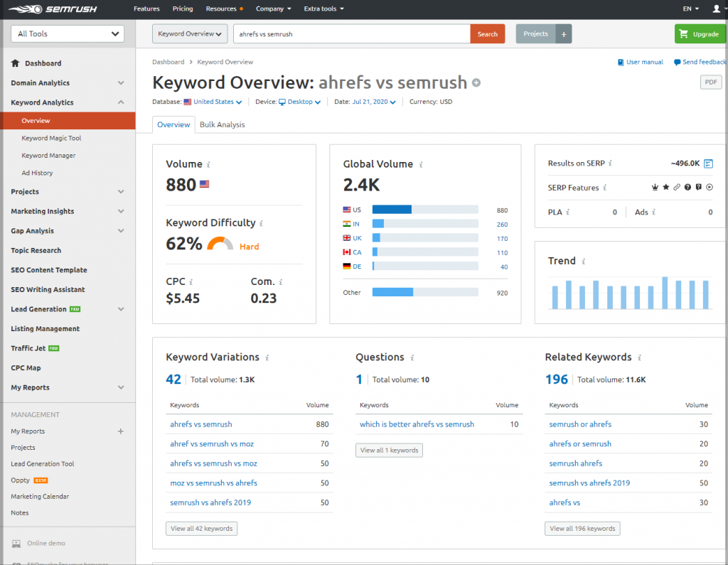Click the Online demo monitor icon
The width and height of the screenshot is (728, 565).
(16, 543)
